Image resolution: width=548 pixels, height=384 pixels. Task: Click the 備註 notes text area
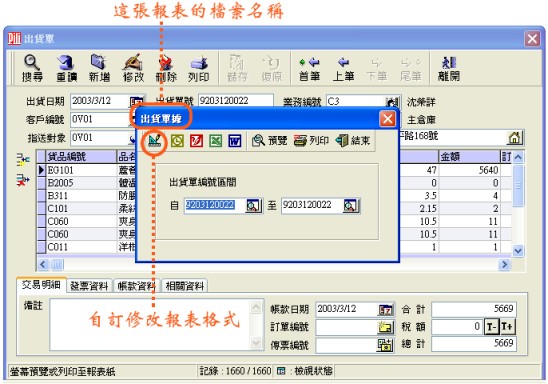pos(150,325)
